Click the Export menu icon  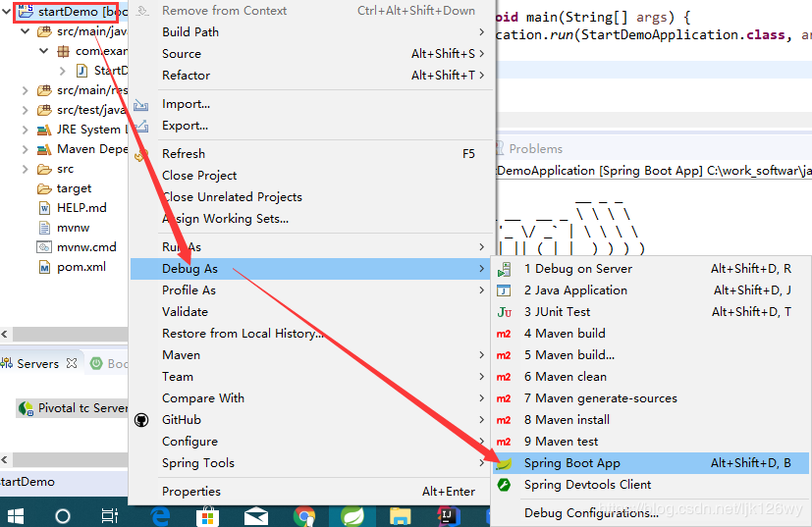click(x=140, y=126)
